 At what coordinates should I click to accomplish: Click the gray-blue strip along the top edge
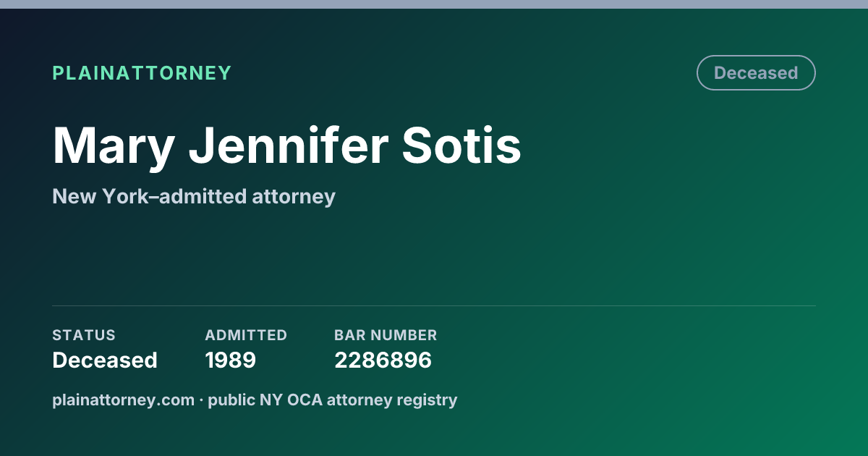pos(434,4)
